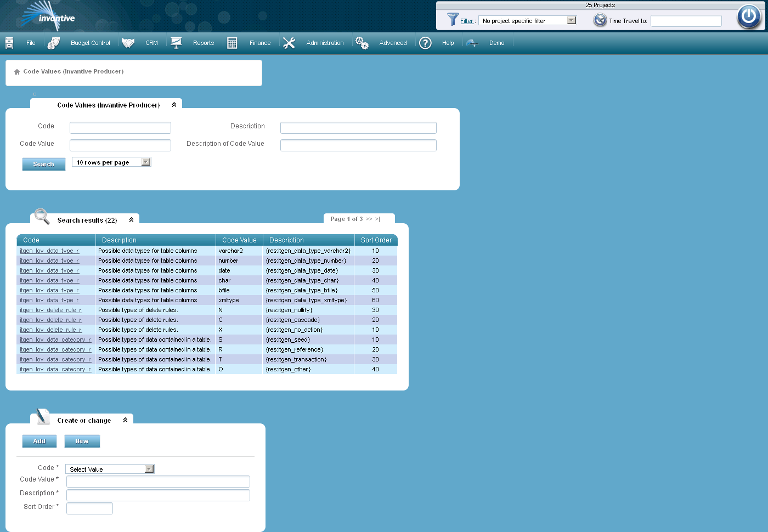Collapse the Search results section

131,219
